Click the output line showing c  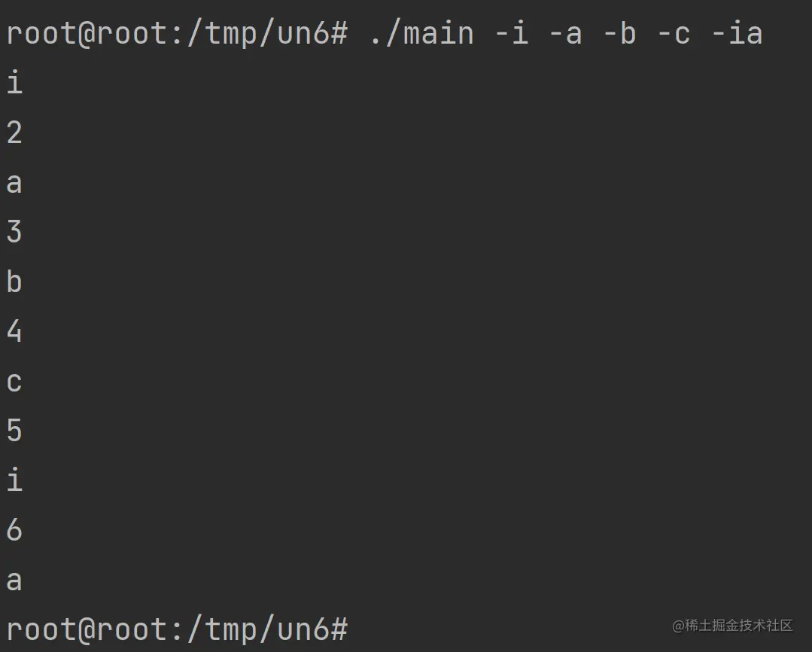pyautogui.click(x=14, y=382)
